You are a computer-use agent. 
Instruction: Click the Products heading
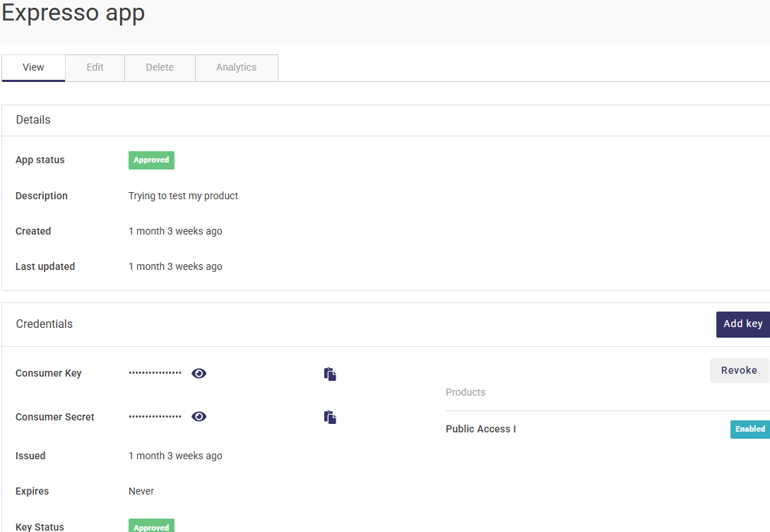tap(466, 393)
